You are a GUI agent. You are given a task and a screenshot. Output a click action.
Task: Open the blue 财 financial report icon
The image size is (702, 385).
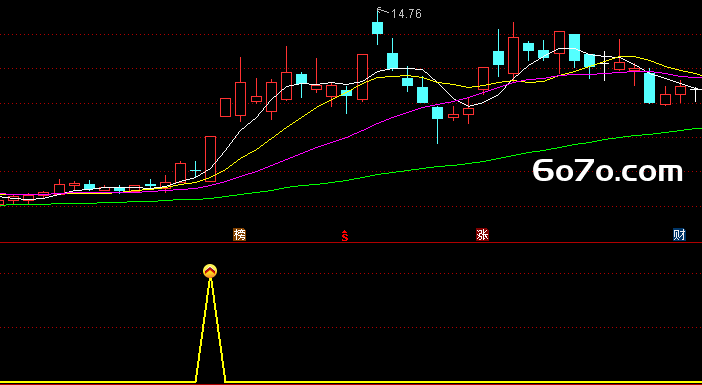click(x=679, y=235)
